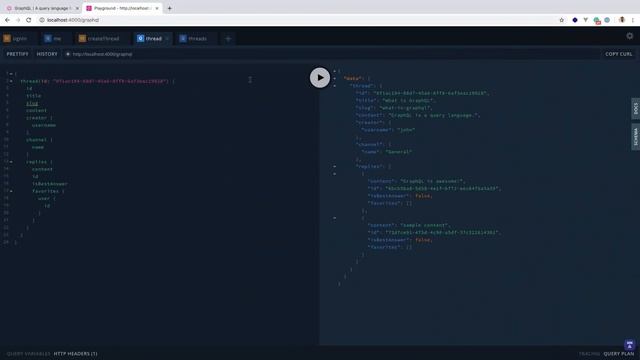Switch to the GraphQL browser tab

pyautogui.click(x=42, y=8)
